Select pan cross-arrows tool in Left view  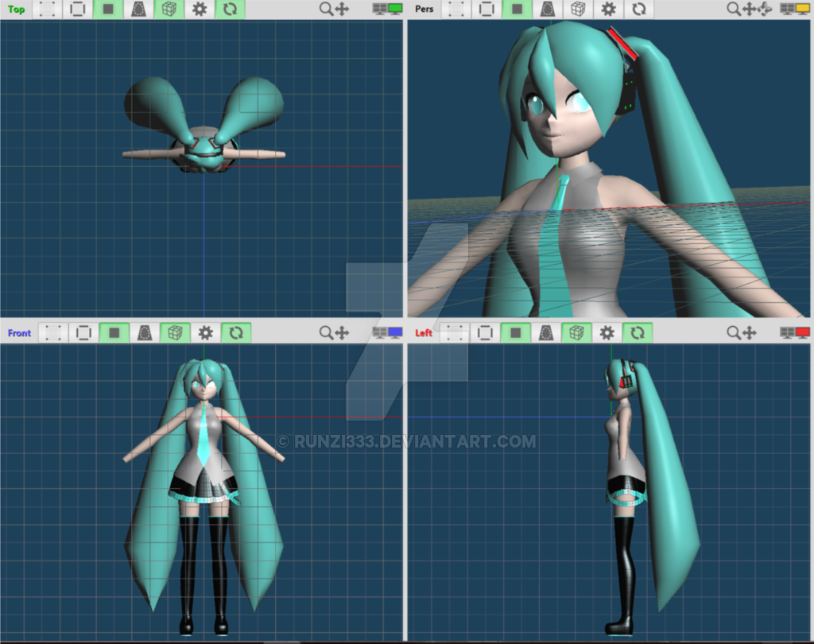pyautogui.click(x=750, y=333)
